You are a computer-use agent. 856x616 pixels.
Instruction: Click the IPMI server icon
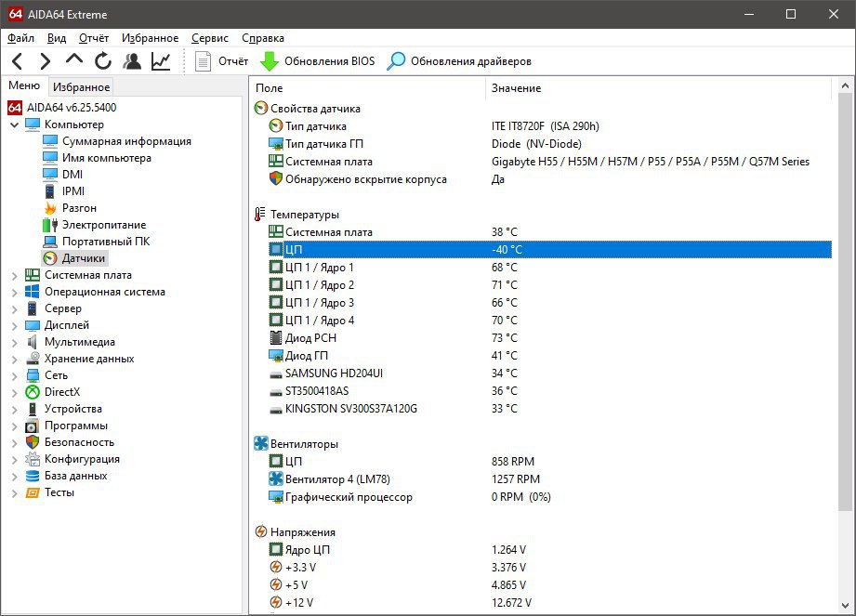click(49, 191)
